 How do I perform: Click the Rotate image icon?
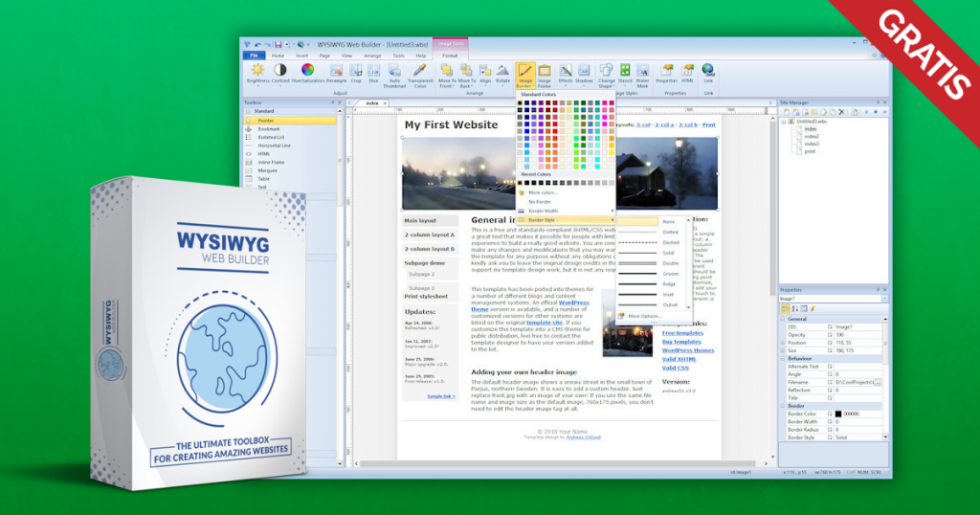pyautogui.click(x=502, y=71)
